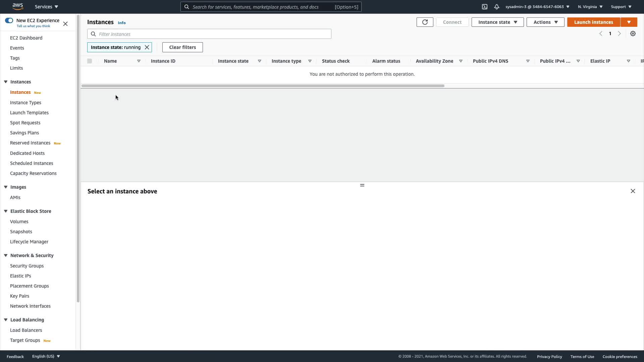The height and width of the screenshot is (362, 644).
Task: Open the Instance state dropdown
Action: coord(497,22)
